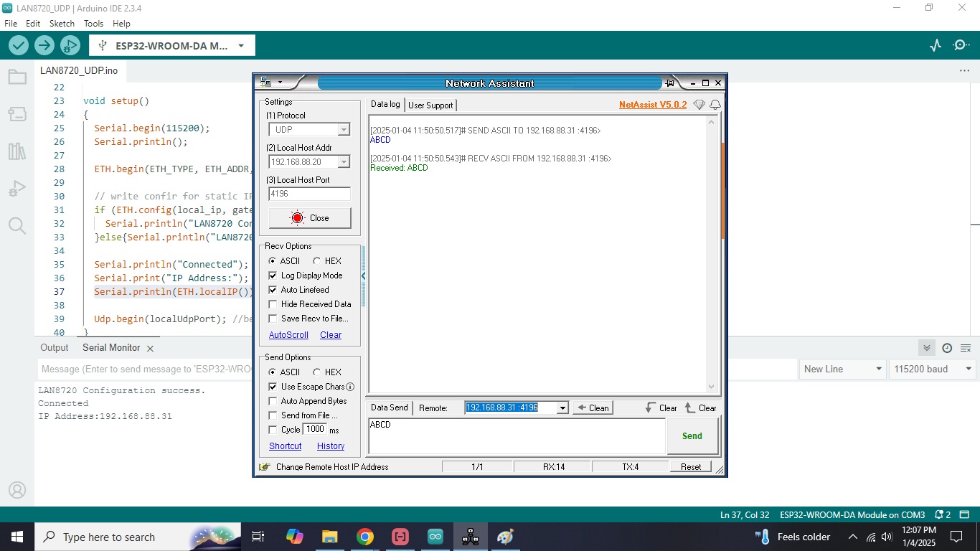Toggle timestamp clock icon in Serial Monitor
980x551 pixels.
coord(947,348)
